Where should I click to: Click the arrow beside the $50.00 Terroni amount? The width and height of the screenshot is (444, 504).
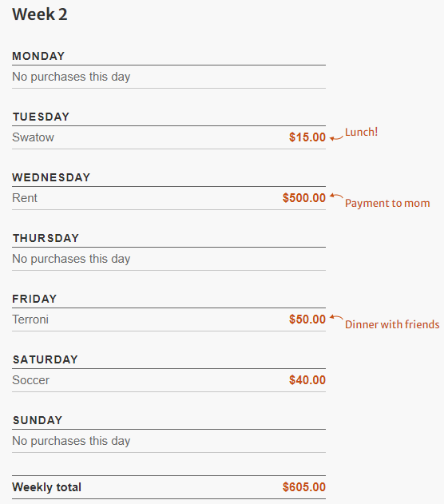pos(336,317)
